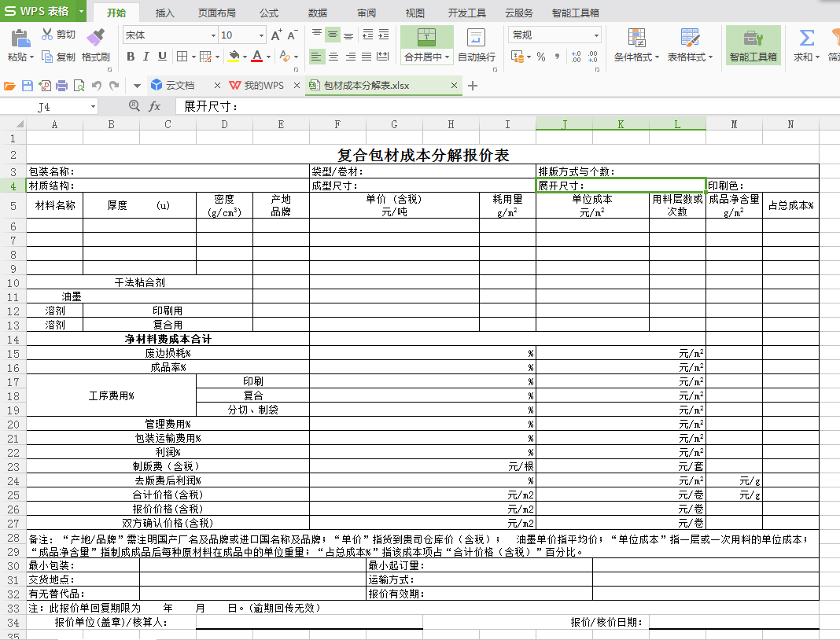Switch to the 插入 (Insert) ribbon tab
This screenshot has height=640, width=840.
(x=165, y=13)
